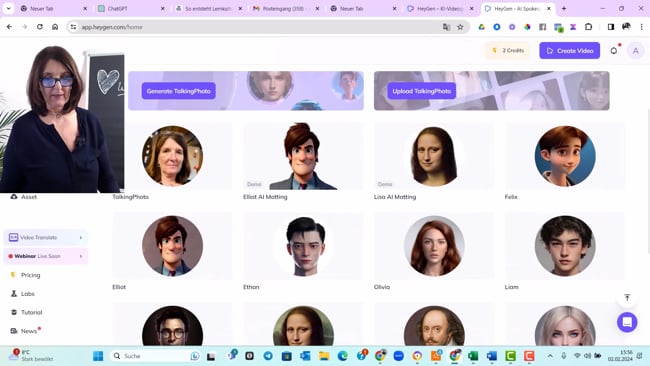Image resolution: width=650 pixels, height=366 pixels.
Task: Switch to the HeyGen KI-Video tab
Action: point(440,8)
